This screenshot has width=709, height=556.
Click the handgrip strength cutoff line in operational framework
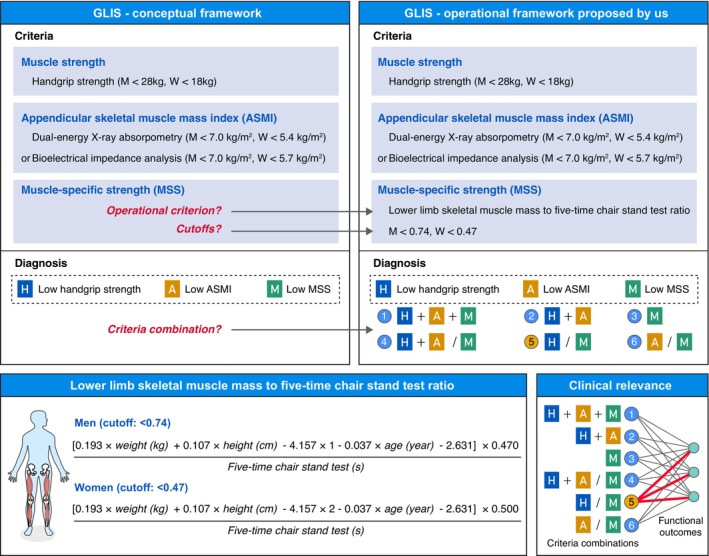point(481,81)
